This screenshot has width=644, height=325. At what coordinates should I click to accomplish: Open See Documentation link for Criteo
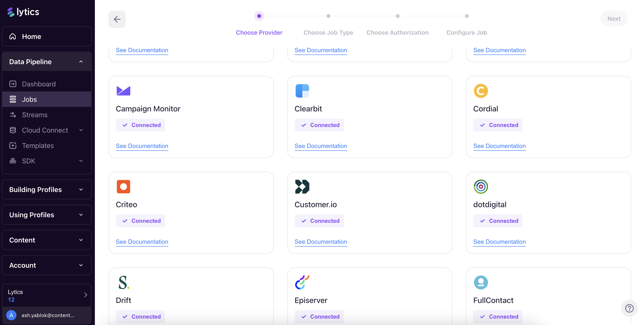142,241
